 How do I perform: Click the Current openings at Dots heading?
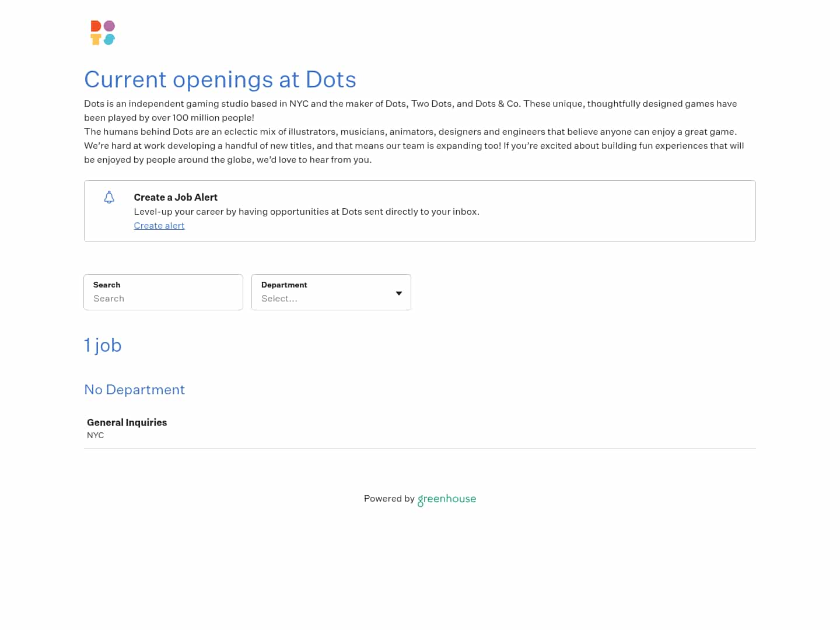pos(220,80)
